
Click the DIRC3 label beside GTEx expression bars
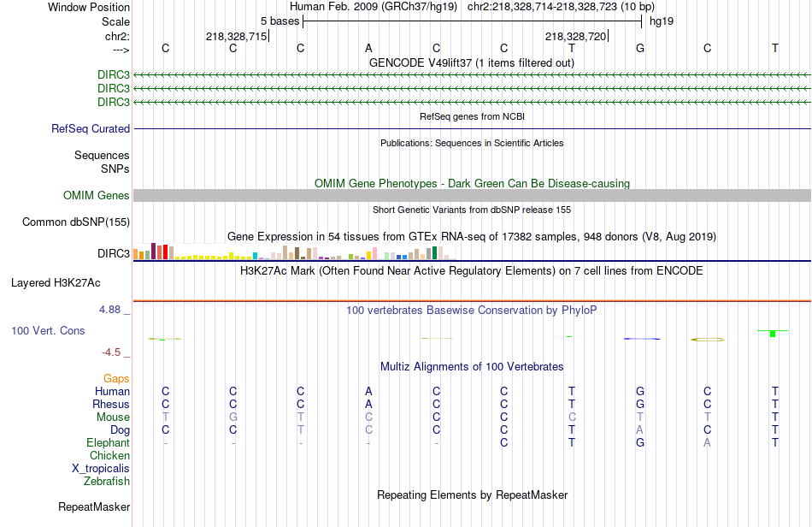pos(114,253)
